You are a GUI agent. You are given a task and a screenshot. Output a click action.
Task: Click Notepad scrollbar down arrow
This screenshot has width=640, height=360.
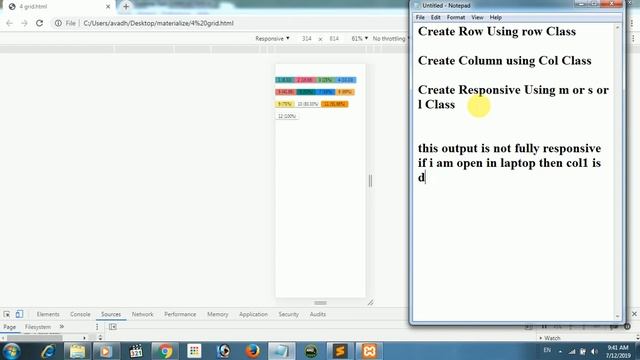click(617, 316)
